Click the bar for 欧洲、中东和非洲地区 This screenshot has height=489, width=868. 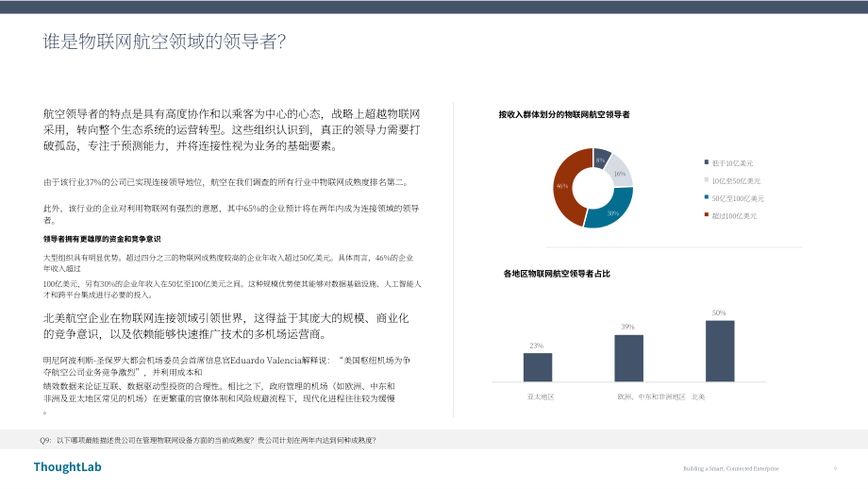click(x=629, y=359)
